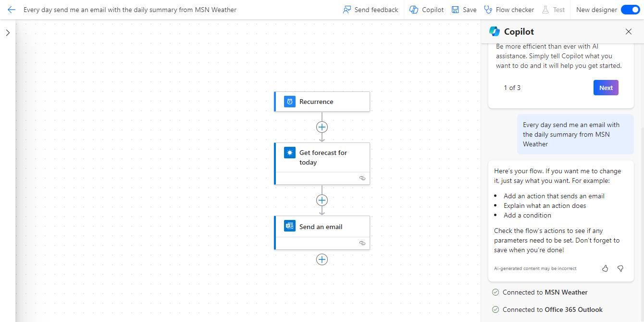Click connection link icon on Get forecast card
This screenshot has width=644, height=322.
[362, 178]
